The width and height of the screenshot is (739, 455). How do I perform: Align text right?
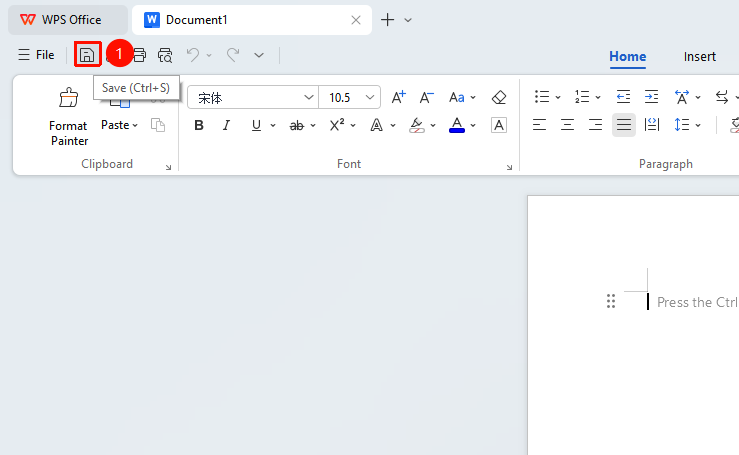(x=596, y=125)
